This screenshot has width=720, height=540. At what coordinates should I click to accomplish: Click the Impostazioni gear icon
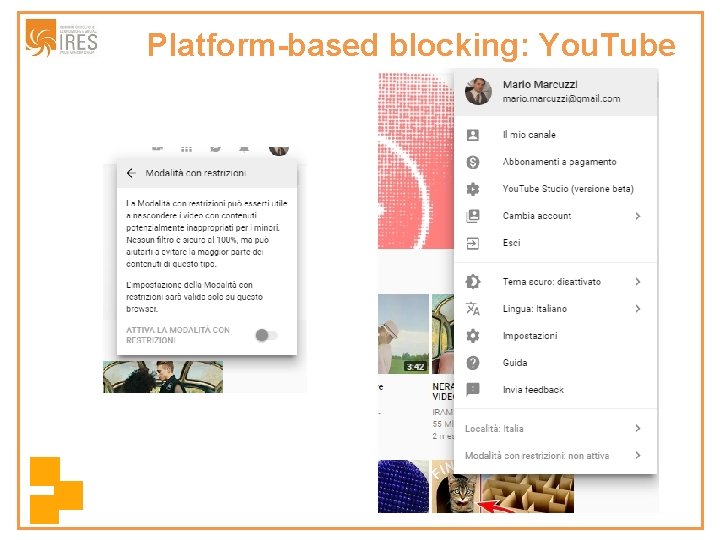pyautogui.click(x=473, y=336)
